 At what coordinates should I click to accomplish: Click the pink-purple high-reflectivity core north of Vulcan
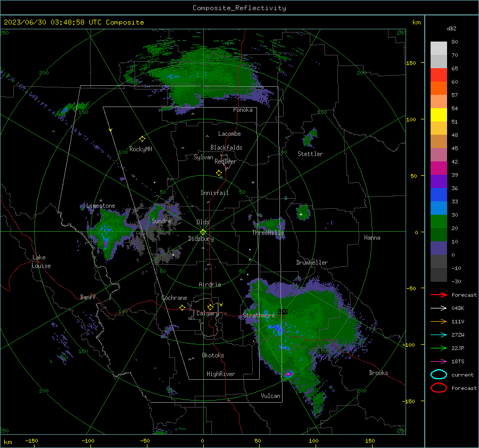[x=288, y=374]
